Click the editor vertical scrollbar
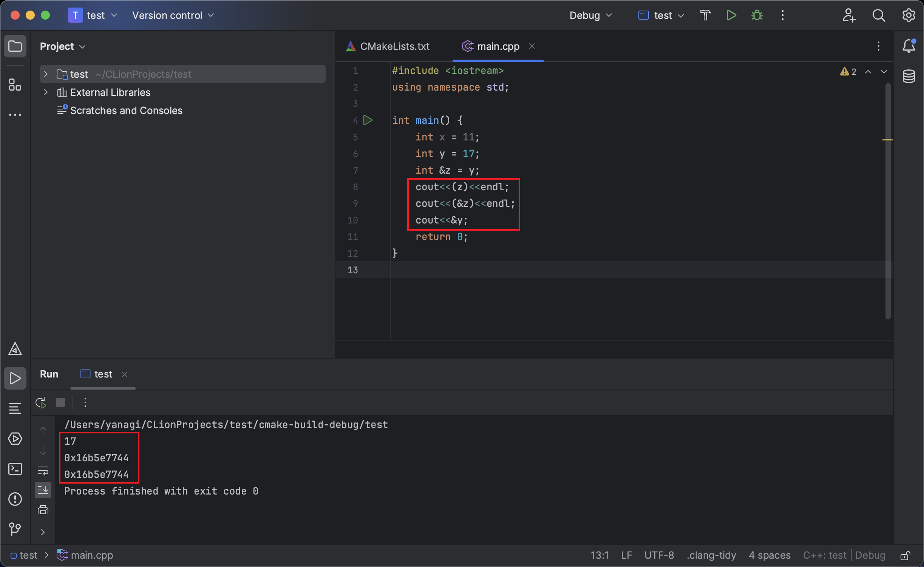This screenshot has height=567, width=924. (x=888, y=200)
